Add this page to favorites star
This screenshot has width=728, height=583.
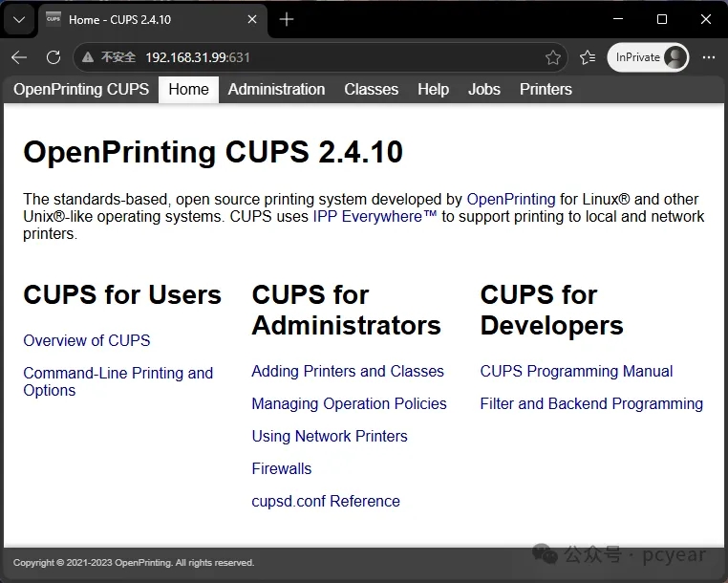[x=552, y=57]
